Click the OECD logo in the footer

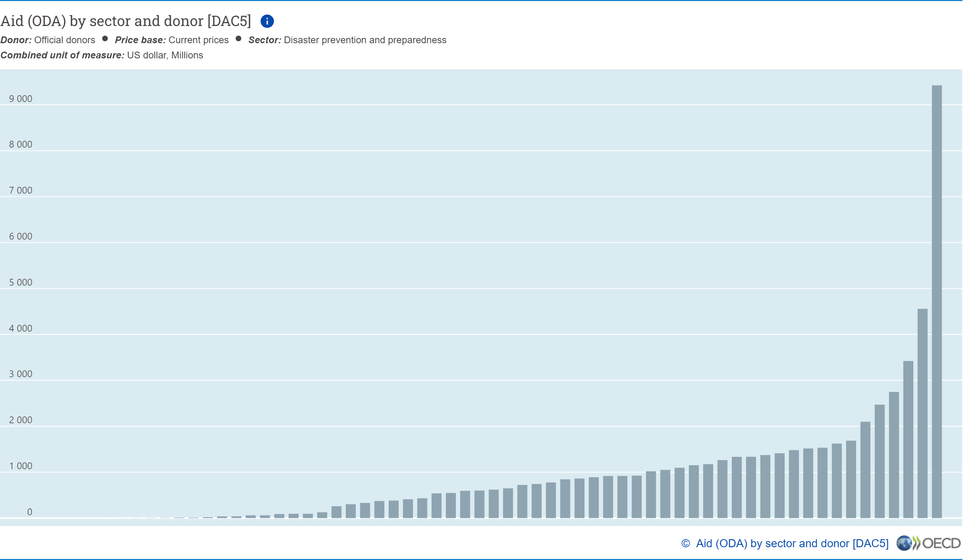(929, 543)
